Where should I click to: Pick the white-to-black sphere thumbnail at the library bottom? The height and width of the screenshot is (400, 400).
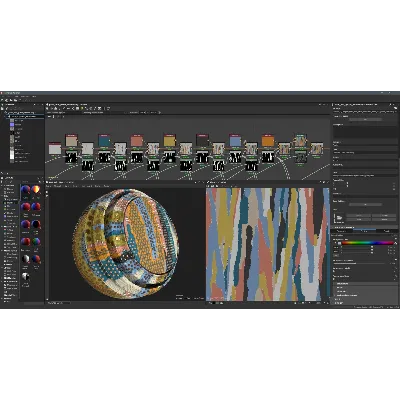pos(26,276)
